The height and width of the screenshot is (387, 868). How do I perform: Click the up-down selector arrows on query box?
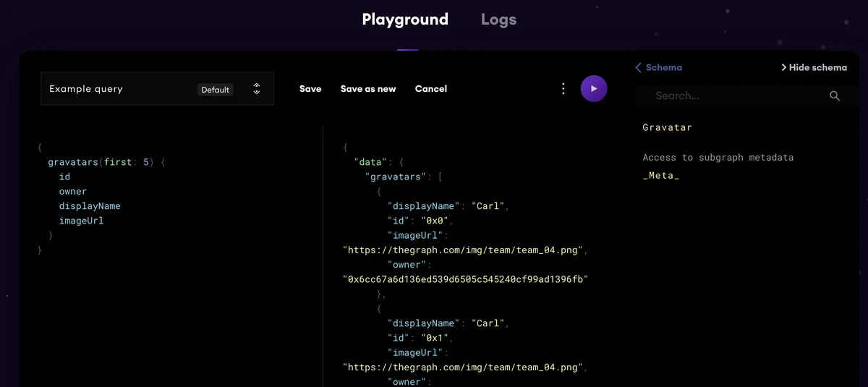[257, 89]
